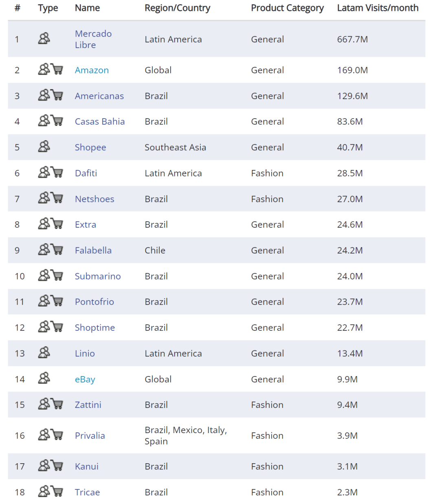
Task: Click the people icon in eBay row
Action: (44, 378)
